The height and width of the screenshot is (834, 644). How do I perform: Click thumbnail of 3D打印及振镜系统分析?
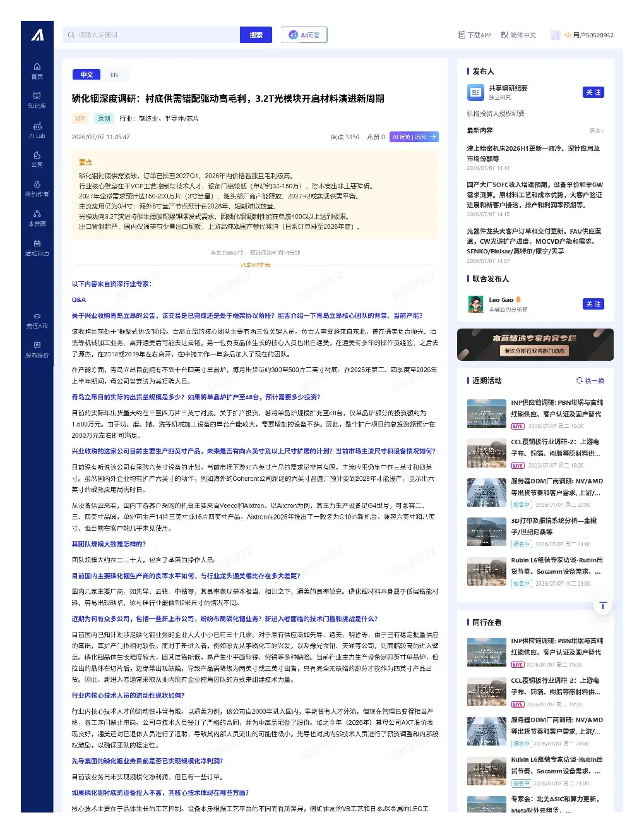(487, 532)
